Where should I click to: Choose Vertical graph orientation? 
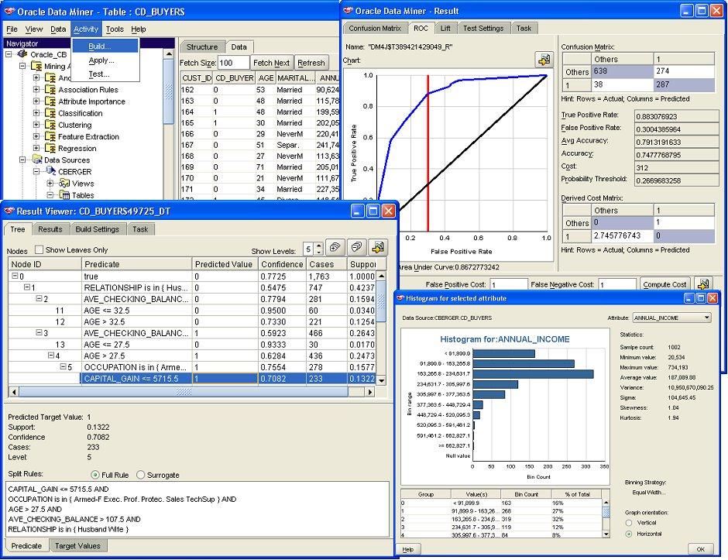point(629,523)
